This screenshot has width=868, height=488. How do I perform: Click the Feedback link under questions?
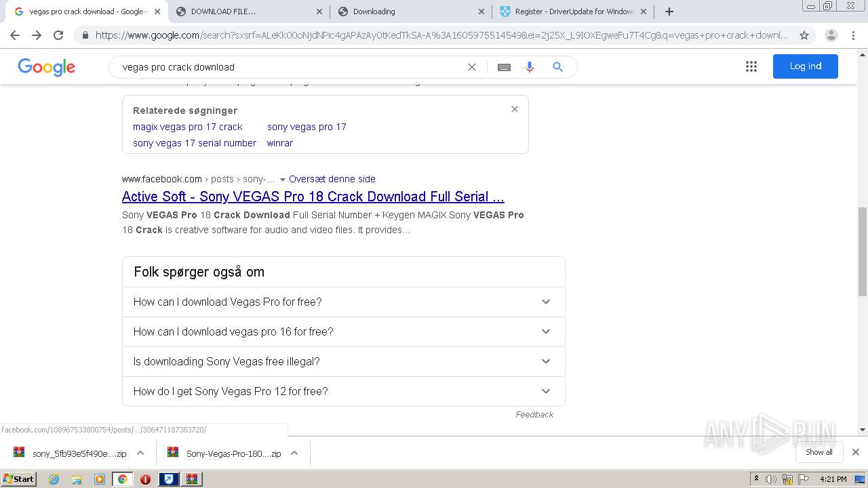pos(534,414)
